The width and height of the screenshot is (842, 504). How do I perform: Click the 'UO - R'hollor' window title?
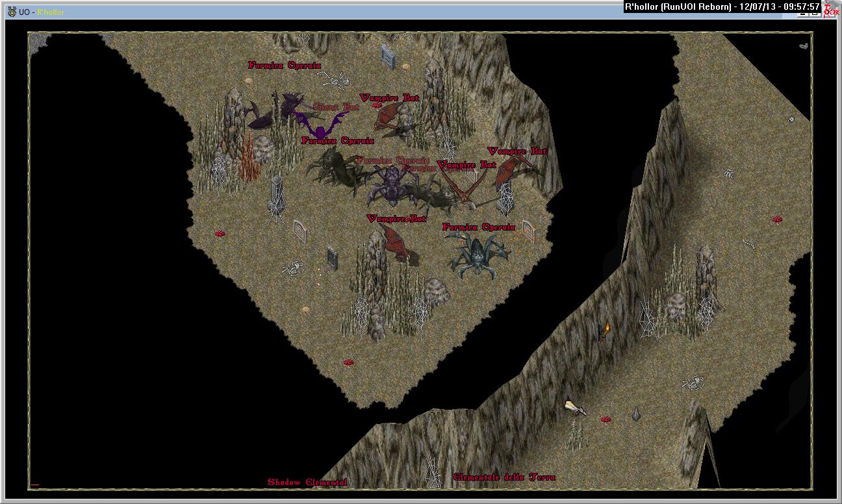click(x=42, y=12)
